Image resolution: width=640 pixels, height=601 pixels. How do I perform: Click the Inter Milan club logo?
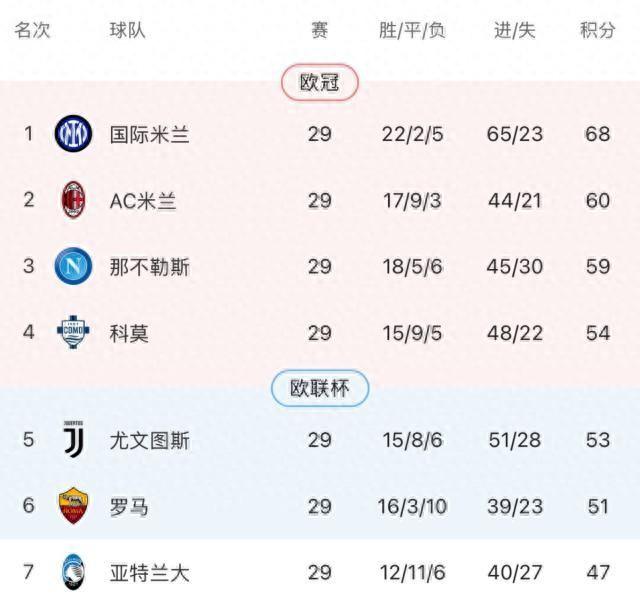73,134
